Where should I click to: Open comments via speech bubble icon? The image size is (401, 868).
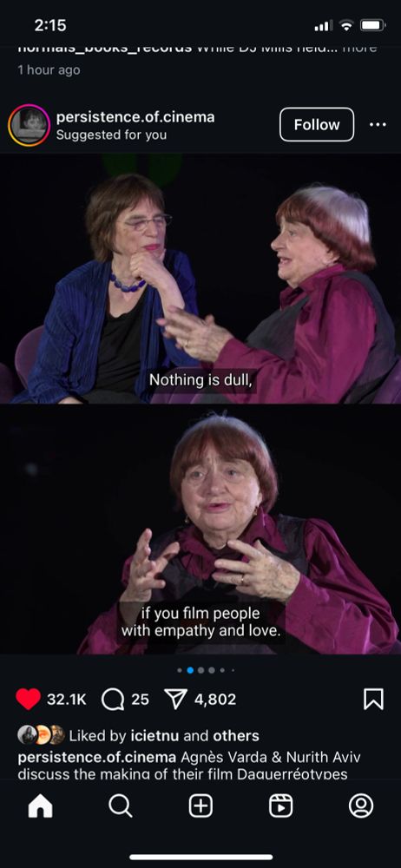coord(113,699)
